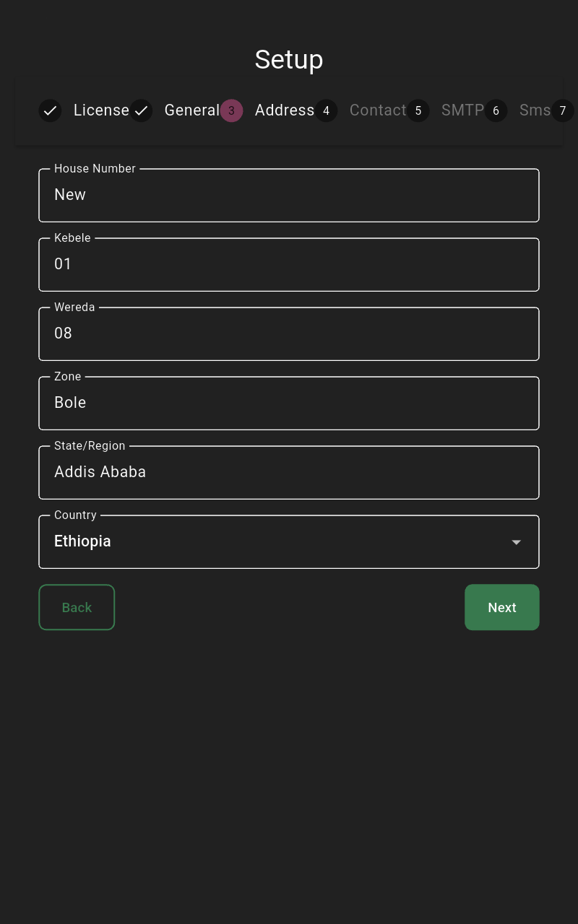Click the step 6 circle beside SMTP
This screenshot has width=578, height=924.
[x=496, y=110]
